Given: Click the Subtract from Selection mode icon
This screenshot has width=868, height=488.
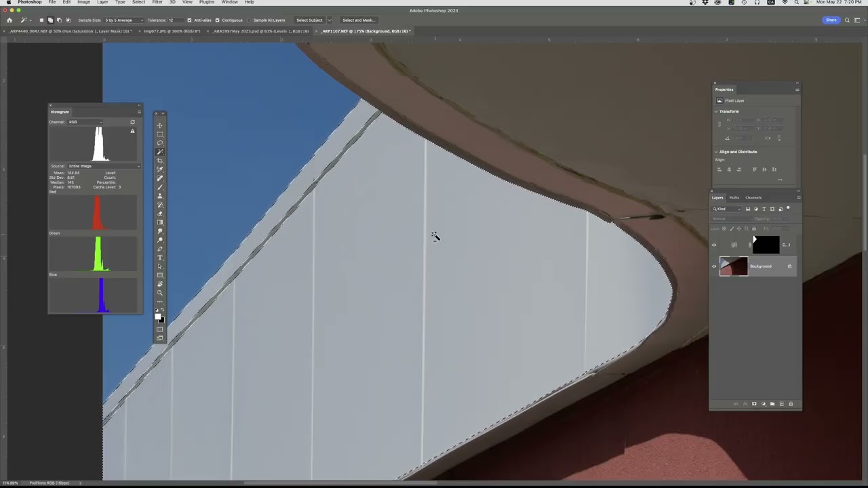Looking at the screenshot, I should click(59, 20).
